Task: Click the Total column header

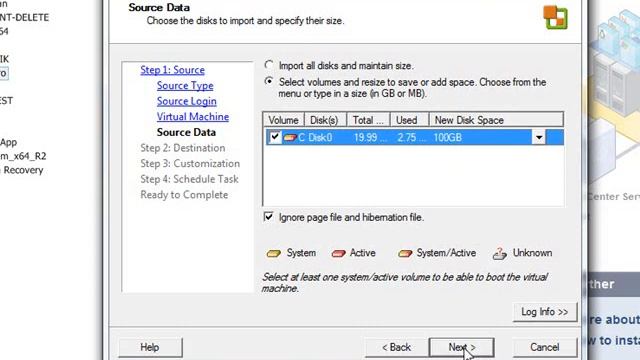Action: 368,120
